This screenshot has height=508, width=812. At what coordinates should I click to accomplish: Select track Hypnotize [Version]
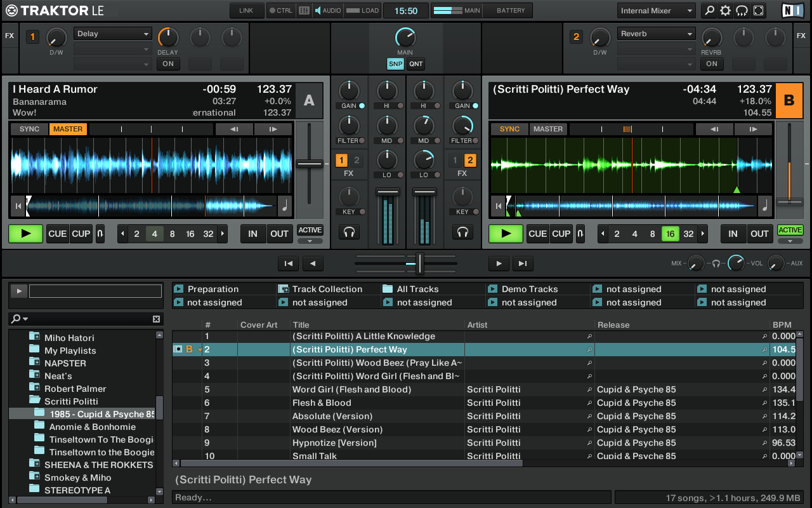pyautogui.click(x=334, y=443)
